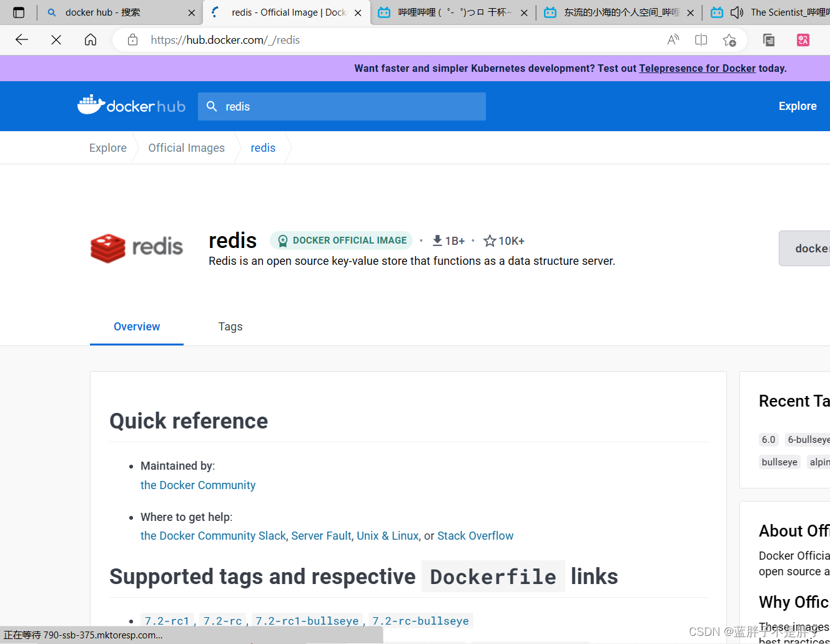Click Explore in the blue header

tap(798, 106)
